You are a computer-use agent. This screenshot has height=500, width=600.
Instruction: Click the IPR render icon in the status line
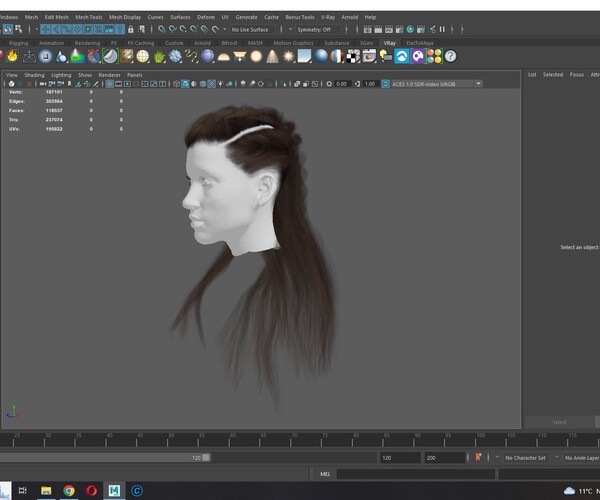(389, 29)
